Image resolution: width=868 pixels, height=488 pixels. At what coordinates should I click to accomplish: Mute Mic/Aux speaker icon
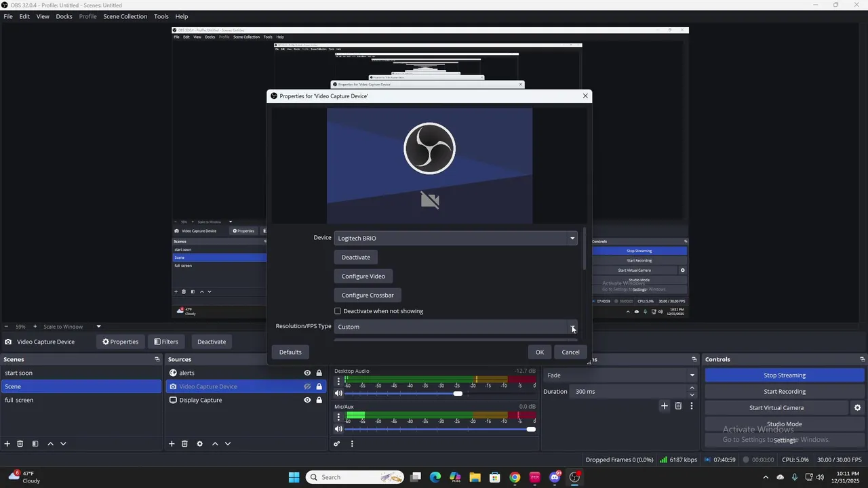point(338,429)
